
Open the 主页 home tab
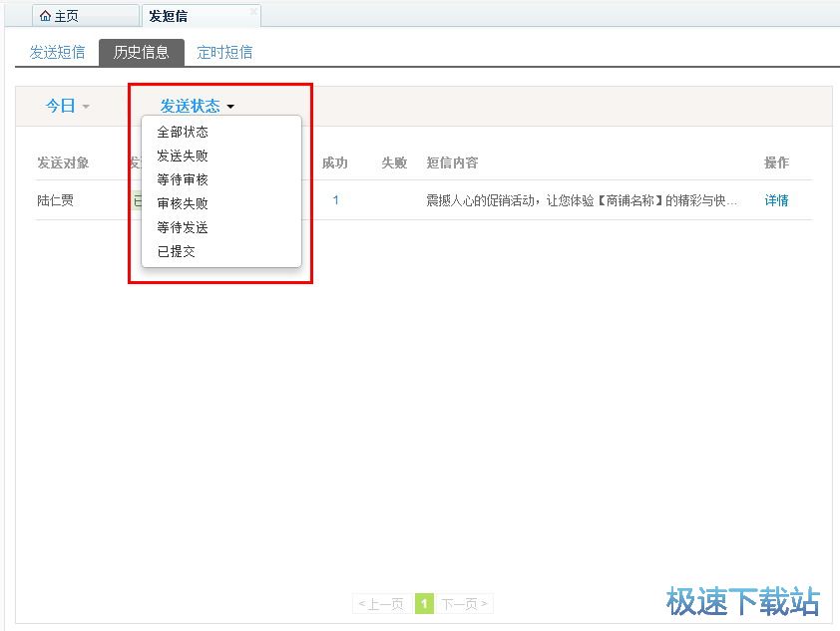[x=86, y=16]
